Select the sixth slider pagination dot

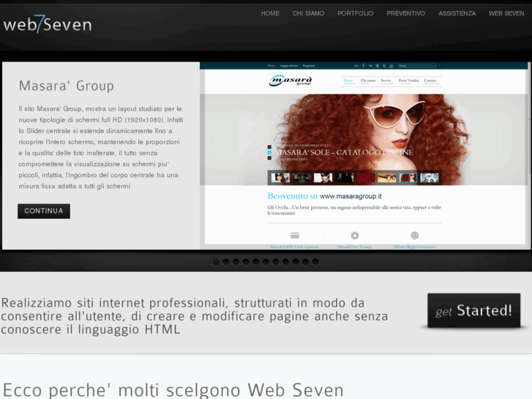click(x=266, y=261)
